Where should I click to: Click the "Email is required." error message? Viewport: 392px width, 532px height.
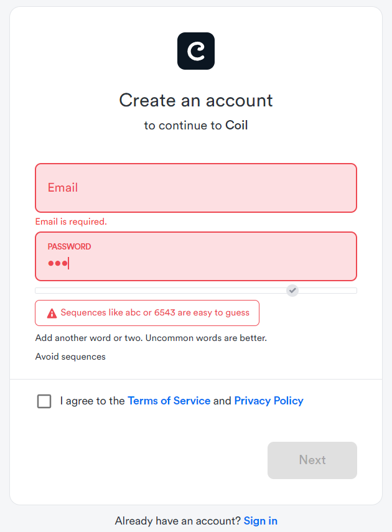[71, 222]
